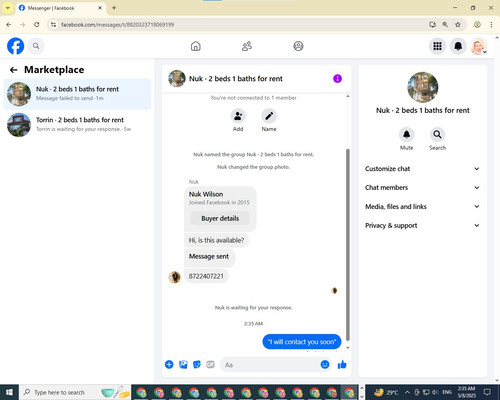Open the account profile picture menu
Viewport: 500px width, 400px height.
tap(479, 46)
